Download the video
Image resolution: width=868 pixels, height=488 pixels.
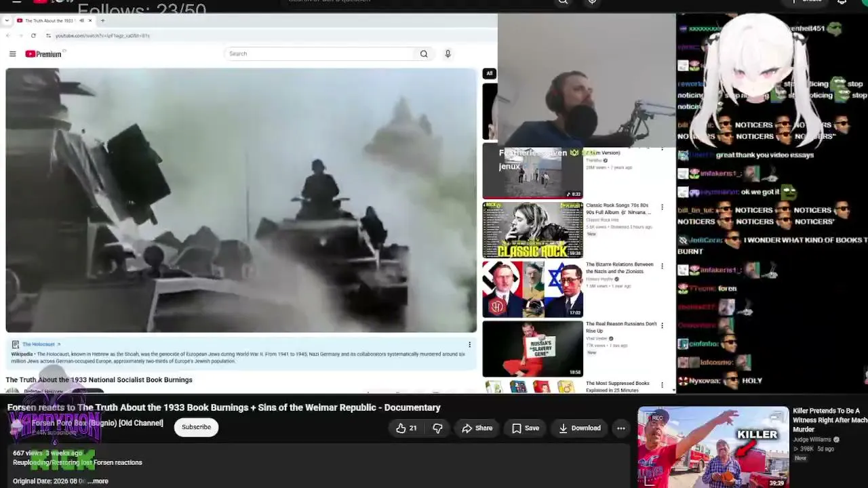(x=580, y=428)
